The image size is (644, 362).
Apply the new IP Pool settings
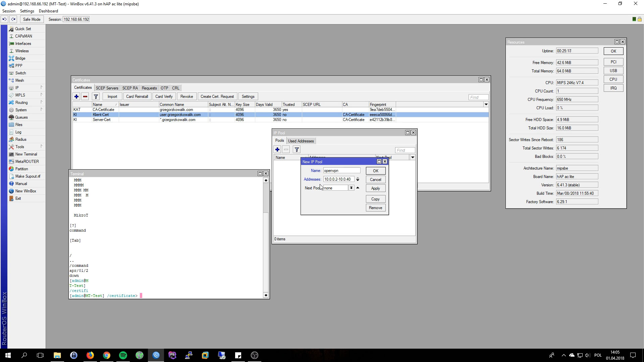pyautogui.click(x=376, y=188)
